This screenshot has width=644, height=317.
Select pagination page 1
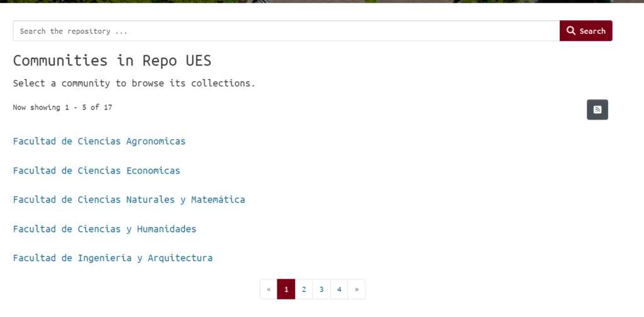(x=286, y=289)
